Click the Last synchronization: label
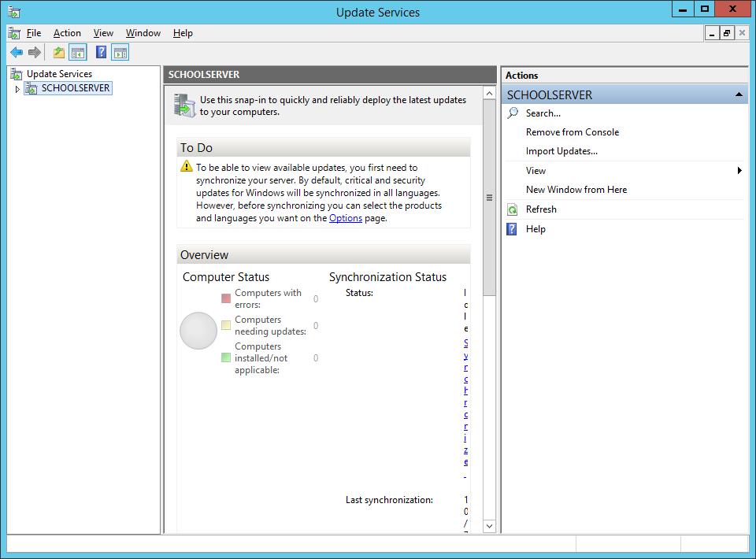This screenshot has width=756, height=559. (x=389, y=500)
